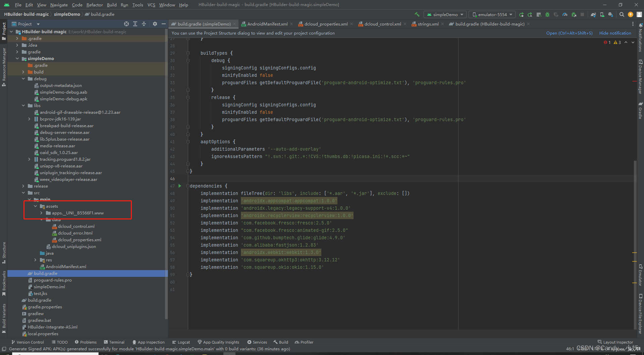Close the dcloud_control.xml tab
Image resolution: width=644 pixels, height=355 pixels.
click(x=405, y=24)
